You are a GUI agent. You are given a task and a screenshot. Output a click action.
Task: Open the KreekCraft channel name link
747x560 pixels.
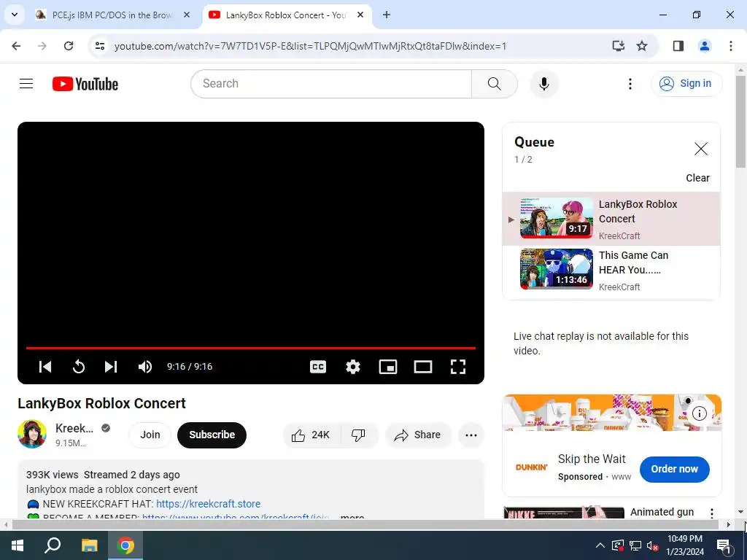74,428
